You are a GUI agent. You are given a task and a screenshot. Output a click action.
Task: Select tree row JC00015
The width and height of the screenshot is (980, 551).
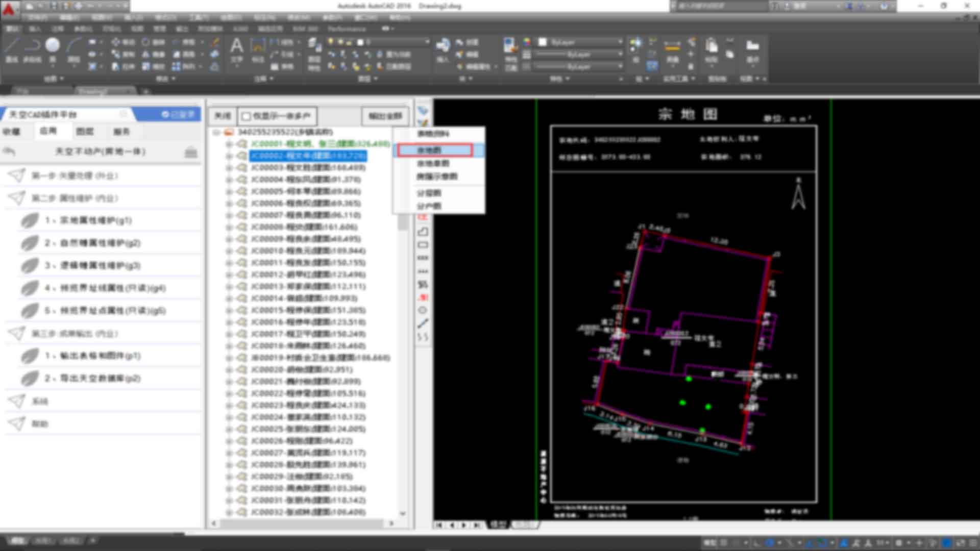[x=308, y=310]
